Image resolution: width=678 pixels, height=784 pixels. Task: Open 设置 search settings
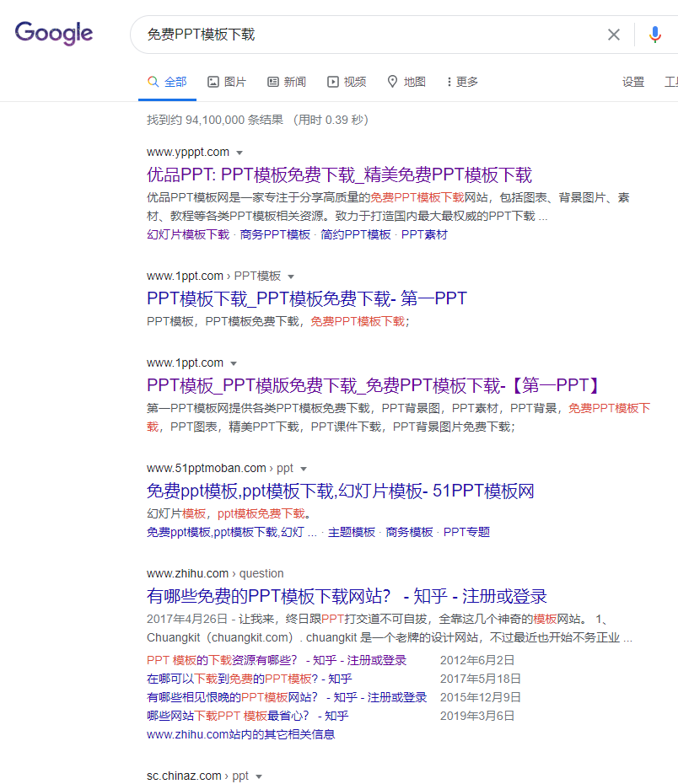[633, 82]
